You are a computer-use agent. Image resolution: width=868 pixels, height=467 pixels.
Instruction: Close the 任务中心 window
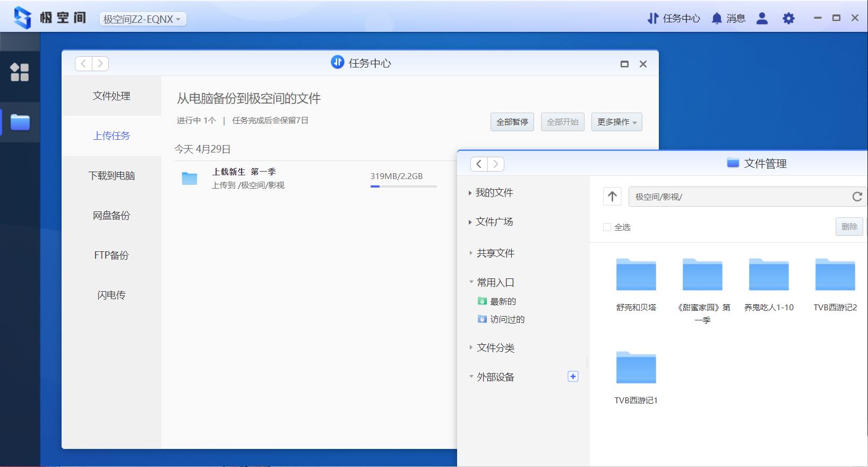(643, 64)
